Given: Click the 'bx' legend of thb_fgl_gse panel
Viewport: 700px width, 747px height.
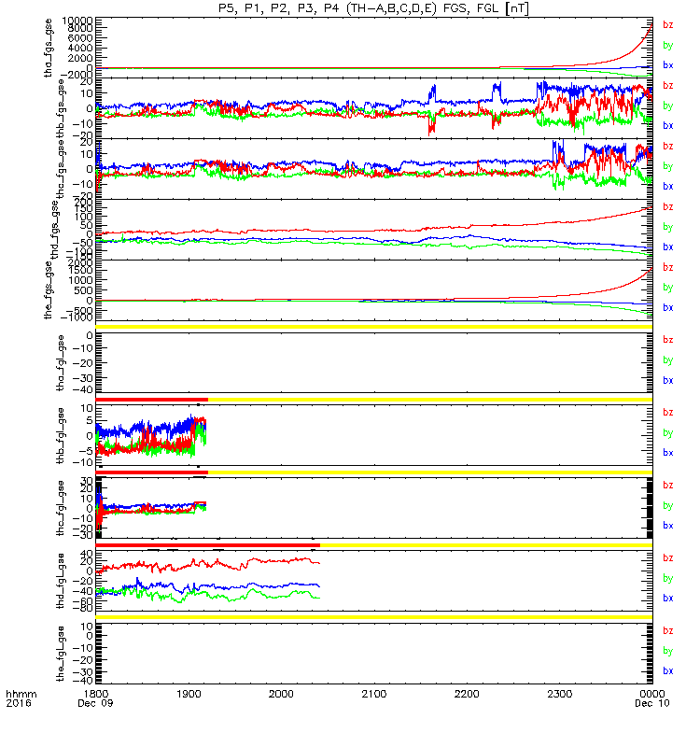Looking at the screenshot, I should (668, 453).
